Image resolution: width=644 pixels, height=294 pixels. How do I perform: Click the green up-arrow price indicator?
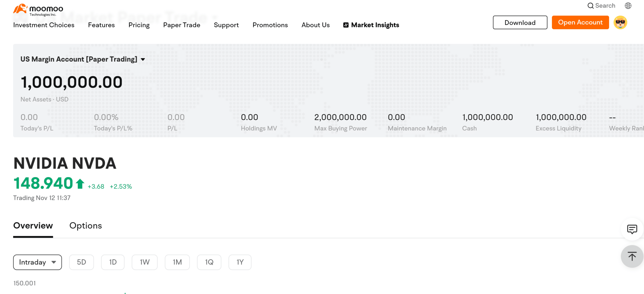80,184
